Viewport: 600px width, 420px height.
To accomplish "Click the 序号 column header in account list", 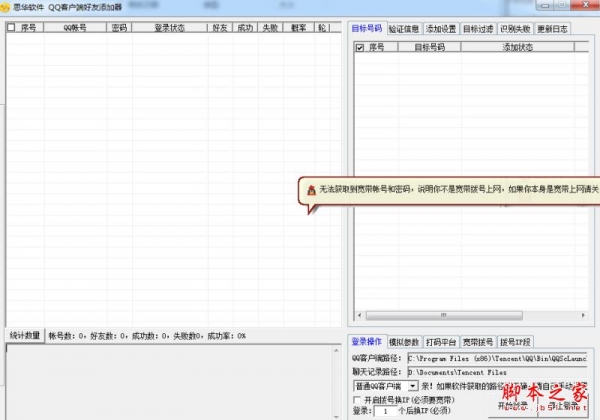I will click(x=28, y=28).
